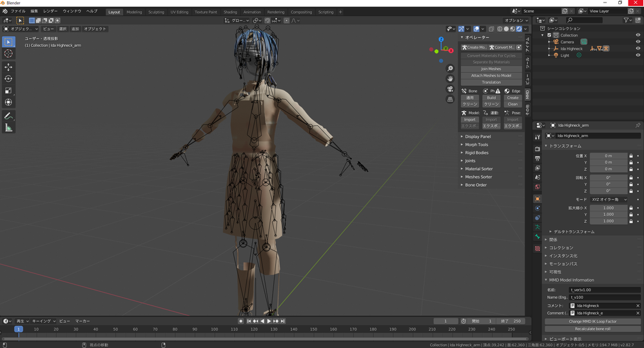Screen dimensions: 644x348
Task: Click the Recalculate bone roll button
Action: pos(592,329)
